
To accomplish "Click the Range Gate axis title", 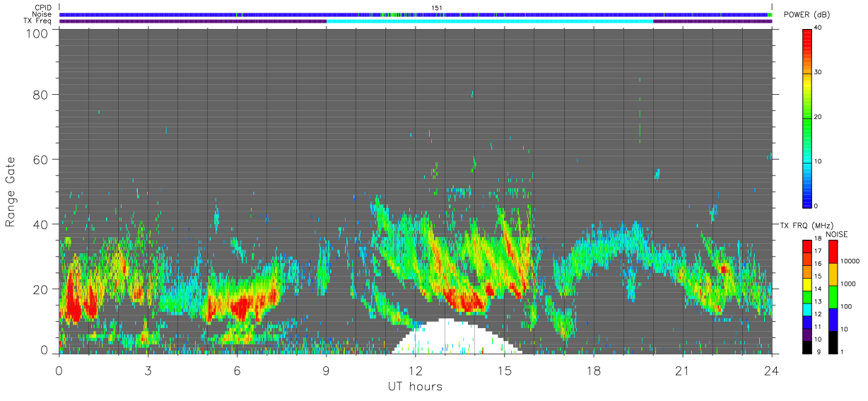I will point(11,192).
